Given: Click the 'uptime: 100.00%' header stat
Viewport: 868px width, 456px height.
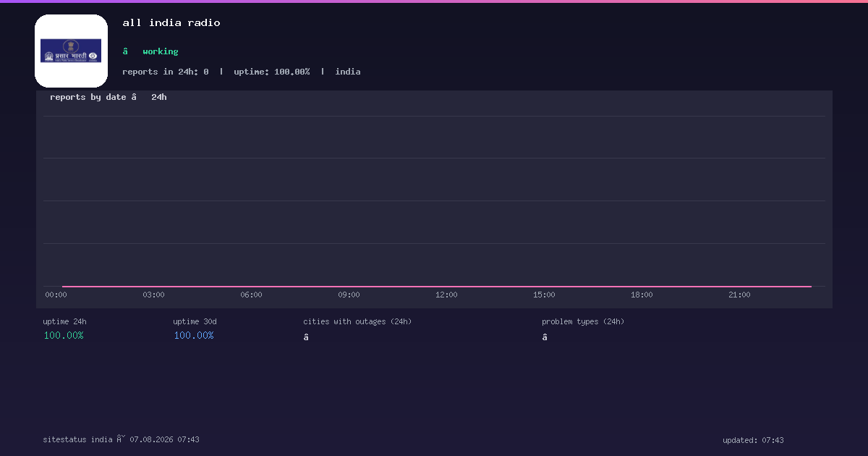Looking at the screenshot, I should 272,72.
